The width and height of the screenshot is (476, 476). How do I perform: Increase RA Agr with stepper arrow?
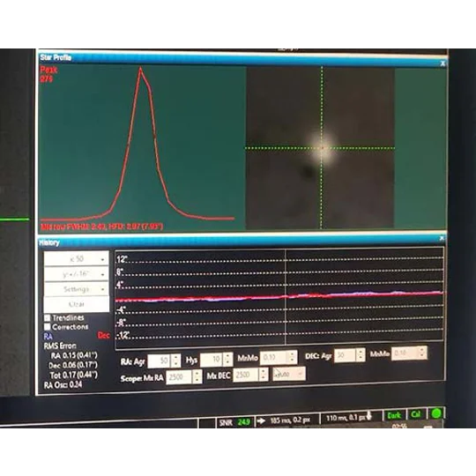[175, 358]
